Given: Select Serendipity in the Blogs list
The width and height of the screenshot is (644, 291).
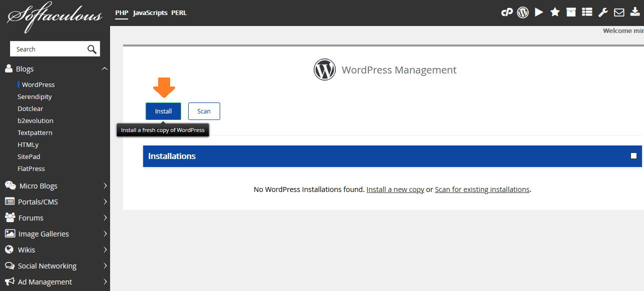Looking at the screenshot, I should tap(35, 96).
